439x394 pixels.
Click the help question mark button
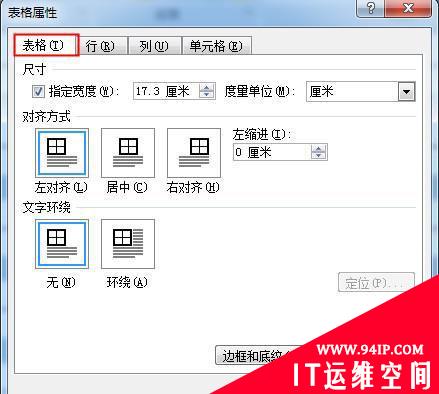[x=371, y=8]
